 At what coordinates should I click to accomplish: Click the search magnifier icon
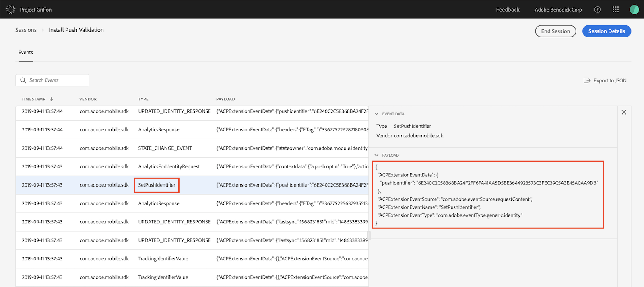(x=23, y=80)
